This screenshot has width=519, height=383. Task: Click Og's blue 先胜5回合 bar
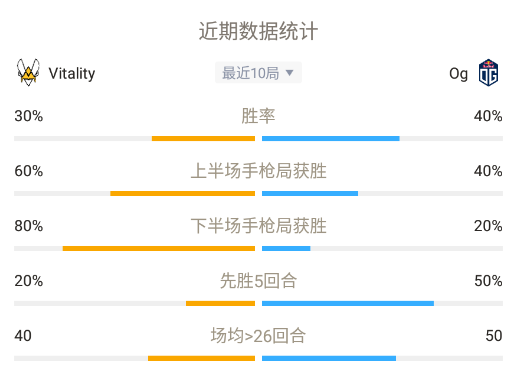coord(348,303)
